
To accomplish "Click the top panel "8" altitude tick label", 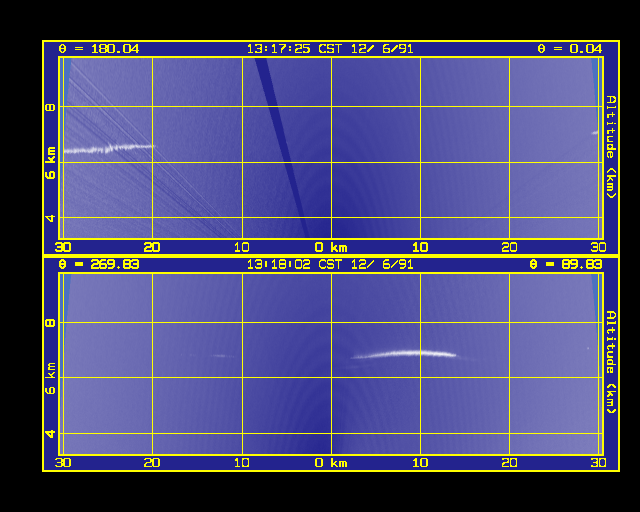I will pos(50,107).
